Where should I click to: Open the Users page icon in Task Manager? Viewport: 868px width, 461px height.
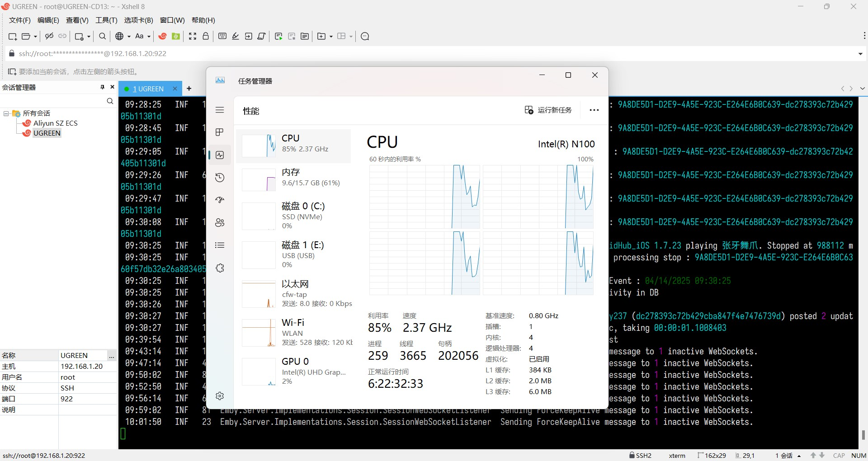[x=220, y=222]
